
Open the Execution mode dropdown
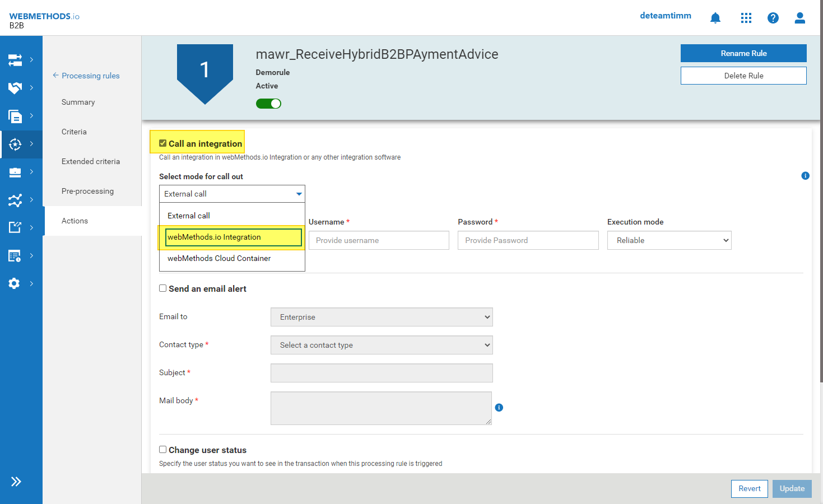[x=669, y=240]
